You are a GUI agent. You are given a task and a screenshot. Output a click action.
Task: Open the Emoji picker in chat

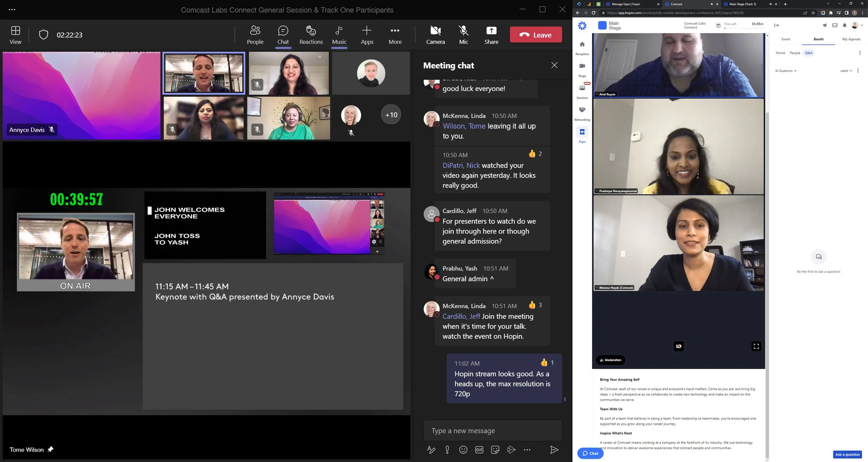463,450
